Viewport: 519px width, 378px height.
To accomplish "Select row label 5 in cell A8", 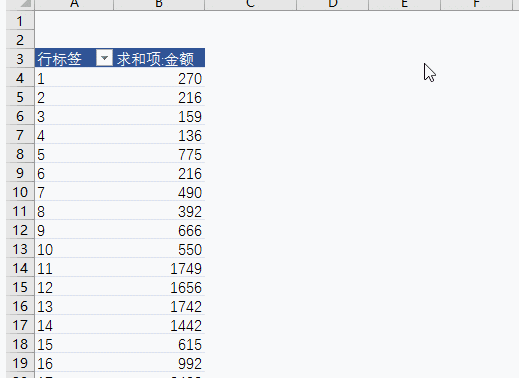I will click(x=74, y=154).
